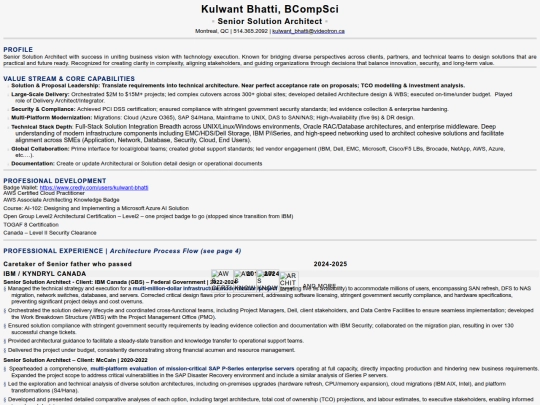Click the PROFILE section heading
Viewport: 540px width, 405px height.
click(18, 50)
